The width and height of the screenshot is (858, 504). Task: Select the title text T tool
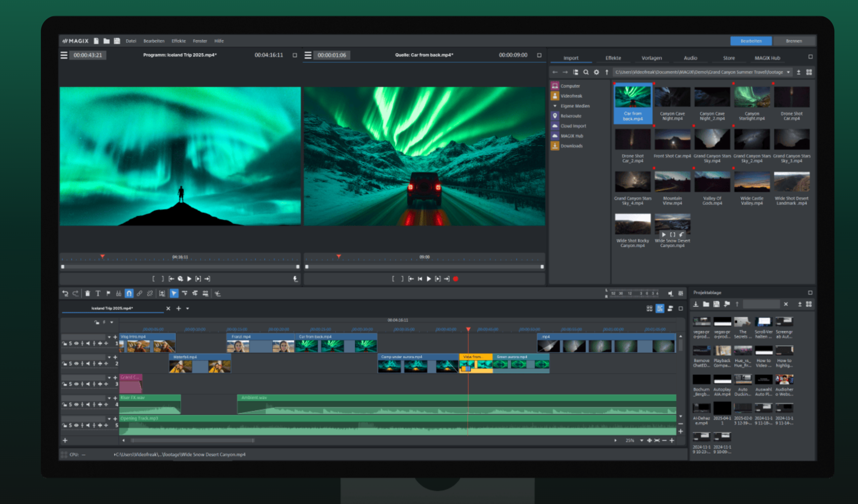coord(98,294)
